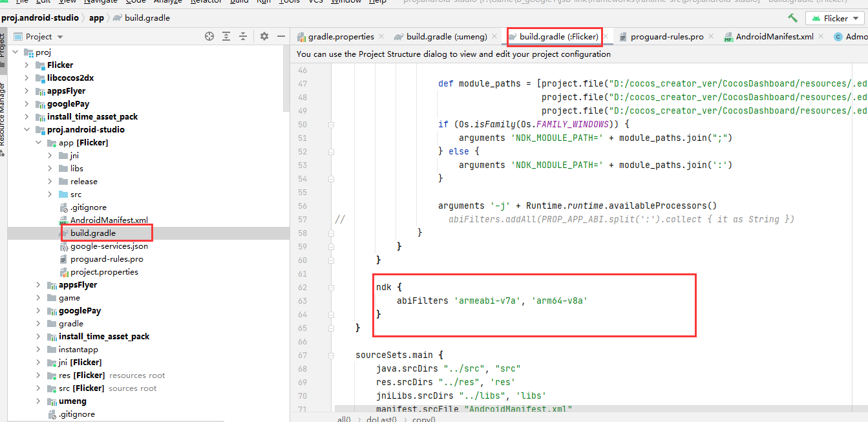Click the commented abiFilters.addAll line 57
868x422 pixels.
tap(622, 219)
